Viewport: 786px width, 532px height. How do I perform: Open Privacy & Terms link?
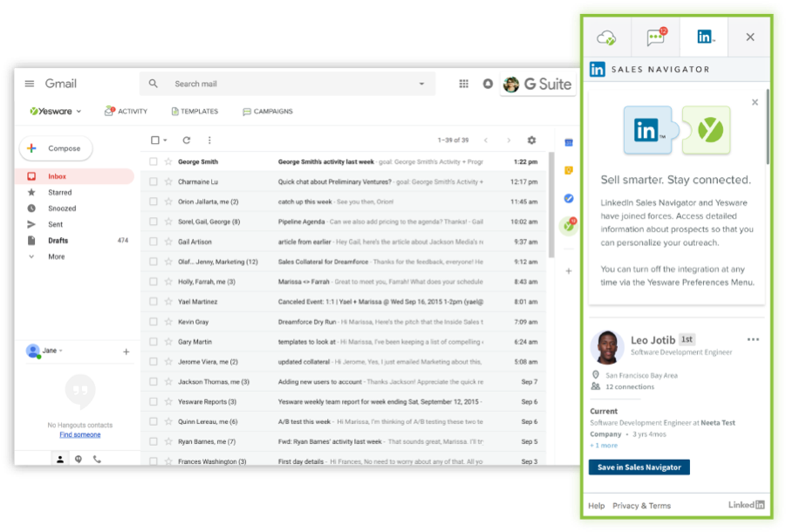coord(642,506)
